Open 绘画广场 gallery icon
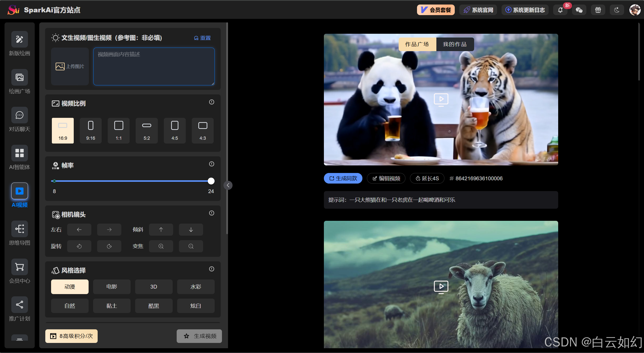The height and width of the screenshot is (353, 644). [19, 77]
